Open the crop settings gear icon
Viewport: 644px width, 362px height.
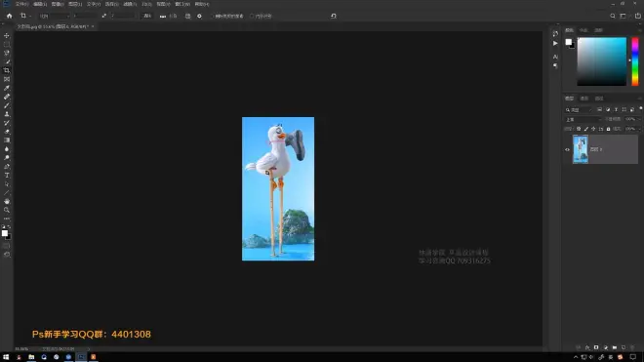click(x=199, y=16)
